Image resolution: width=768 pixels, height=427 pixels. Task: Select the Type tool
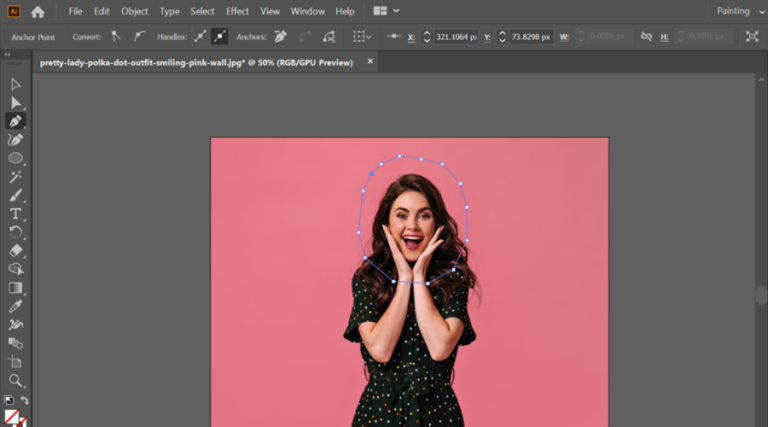(16, 214)
